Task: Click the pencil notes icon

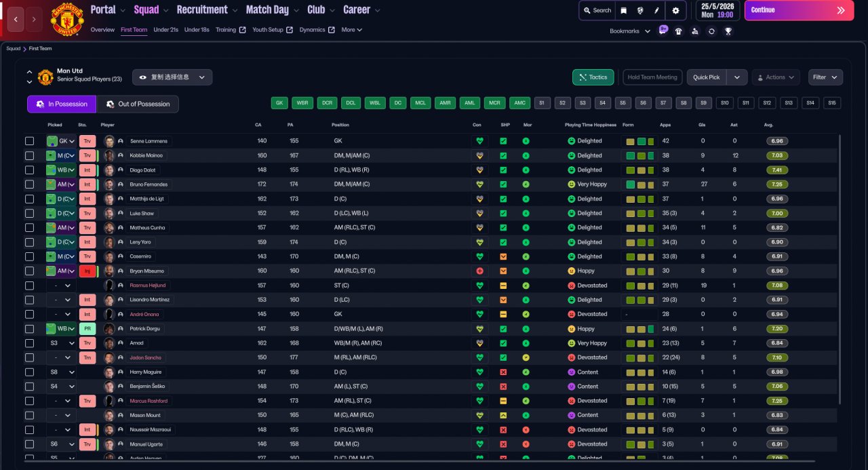Action: point(656,11)
